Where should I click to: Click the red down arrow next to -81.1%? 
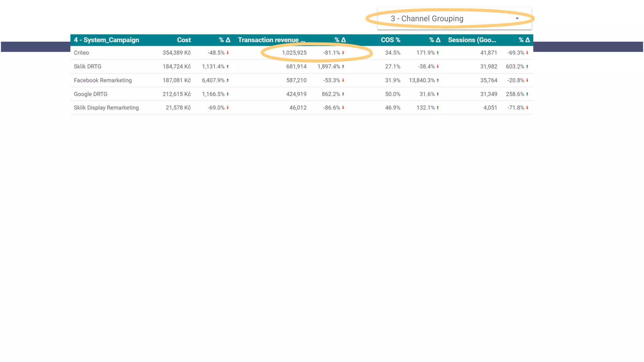tap(343, 53)
